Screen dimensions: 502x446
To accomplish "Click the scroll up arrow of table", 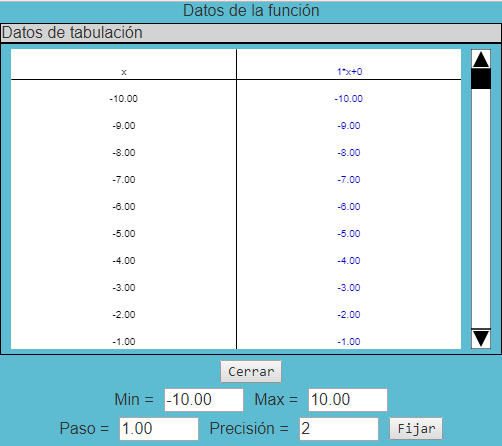I will tap(481, 59).
